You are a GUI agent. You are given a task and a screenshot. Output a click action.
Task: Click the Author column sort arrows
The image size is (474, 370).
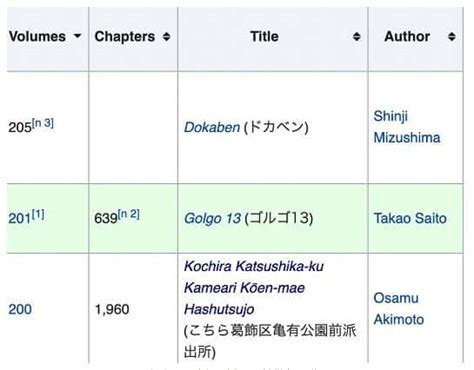click(452, 37)
